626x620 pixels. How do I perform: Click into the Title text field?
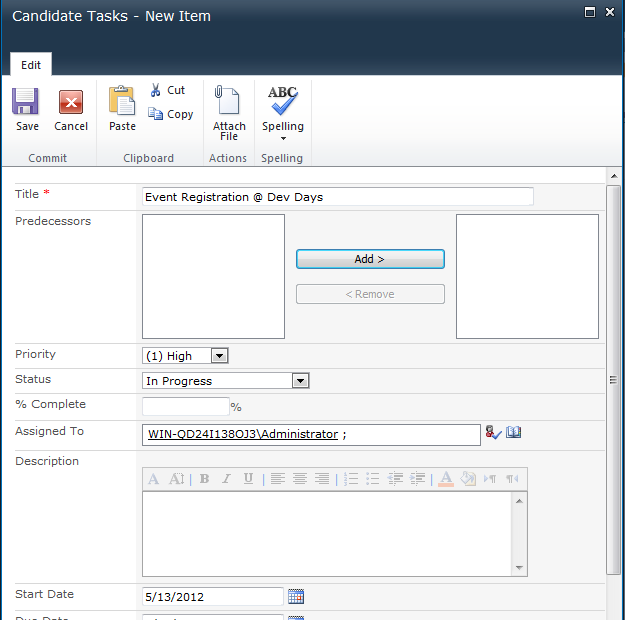338,197
